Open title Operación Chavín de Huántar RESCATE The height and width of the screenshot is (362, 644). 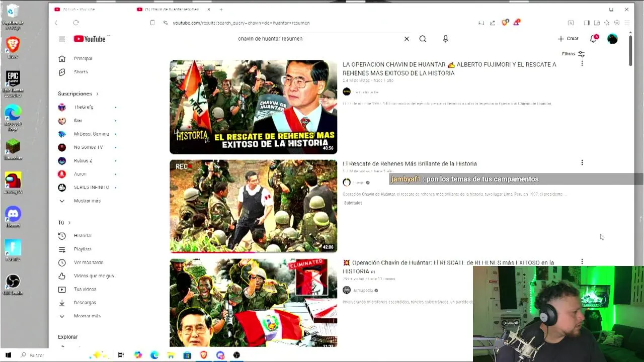pyautogui.click(x=448, y=267)
